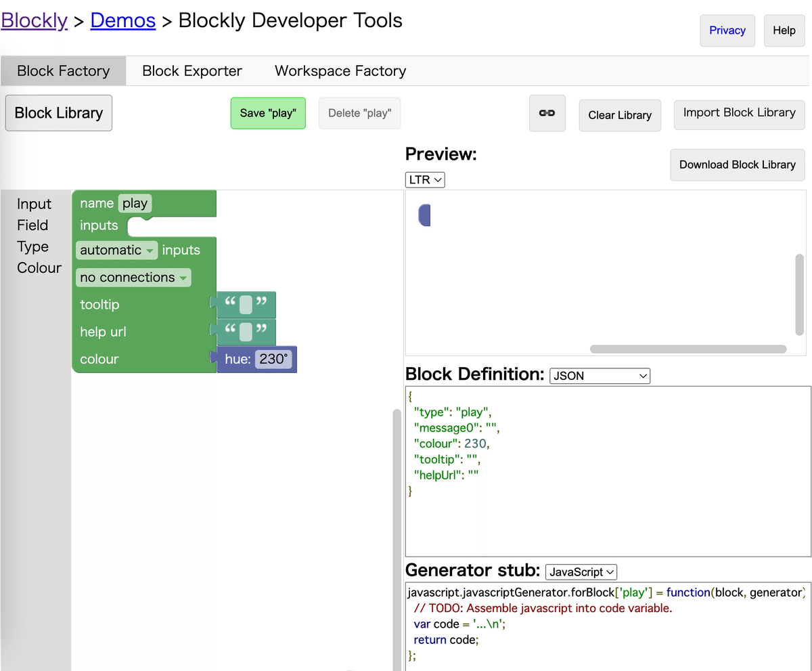
Task: Open the LTR direction dropdown
Action: 425,180
